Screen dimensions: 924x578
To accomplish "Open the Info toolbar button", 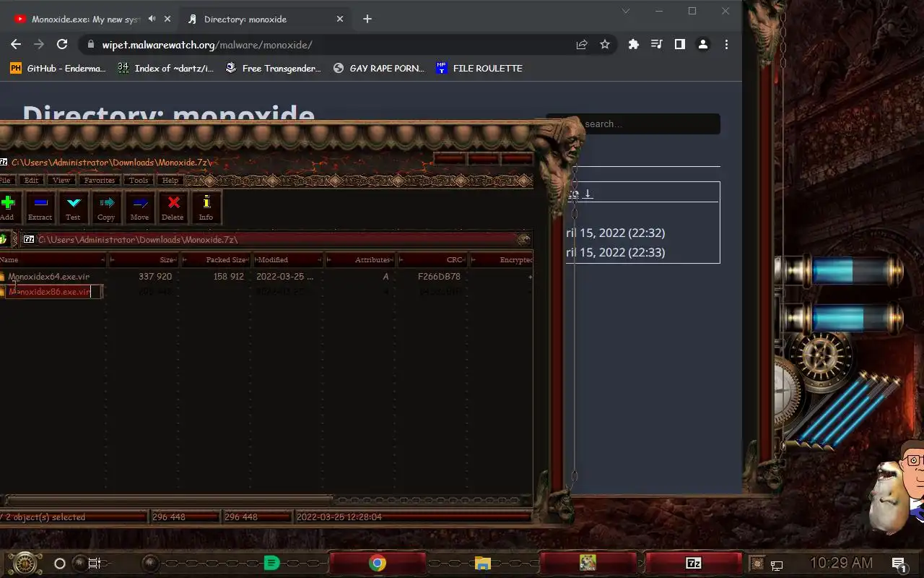I will click(x=206, y=207).
